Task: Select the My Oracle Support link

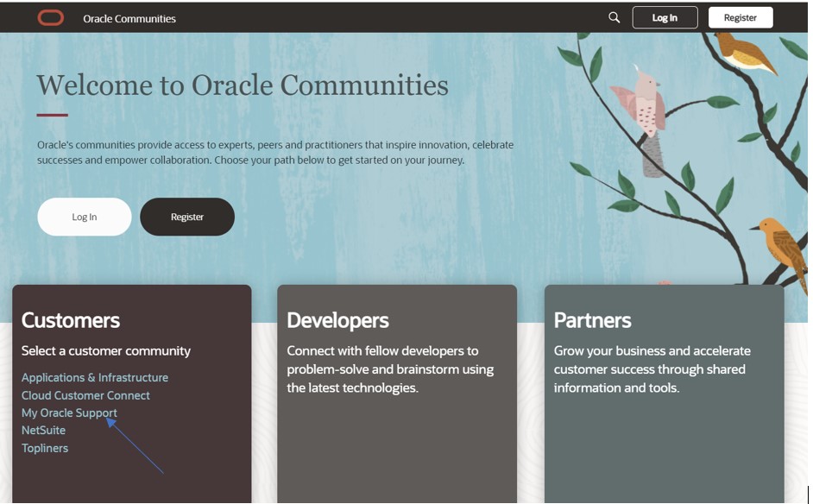Action: (69, 413)
